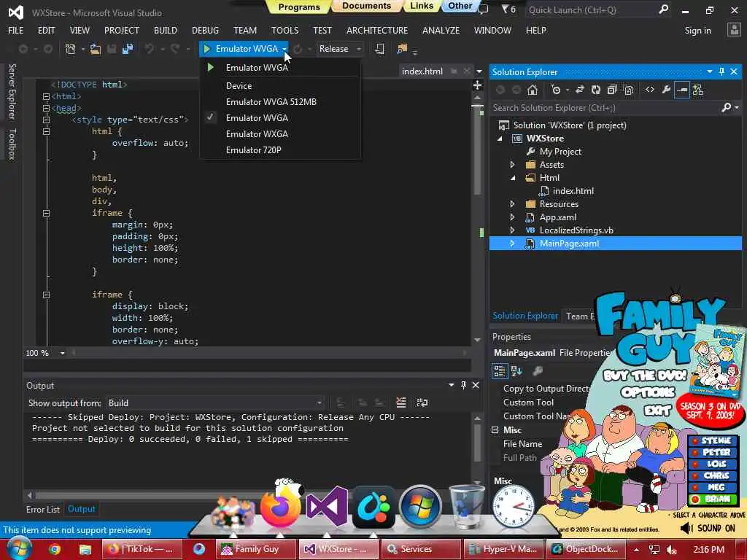Click the Clear All icon in Output panel

[x=401, y=402]
